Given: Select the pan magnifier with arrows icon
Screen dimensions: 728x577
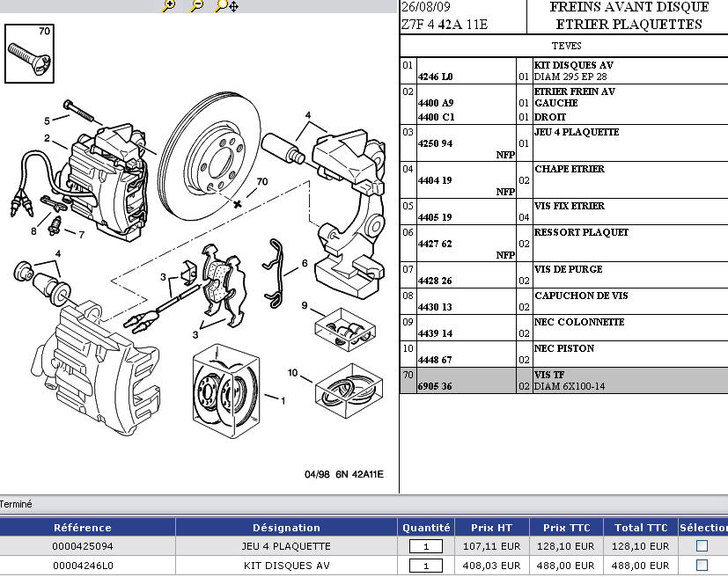Looking at the screenshot, I should coord(227,5).
